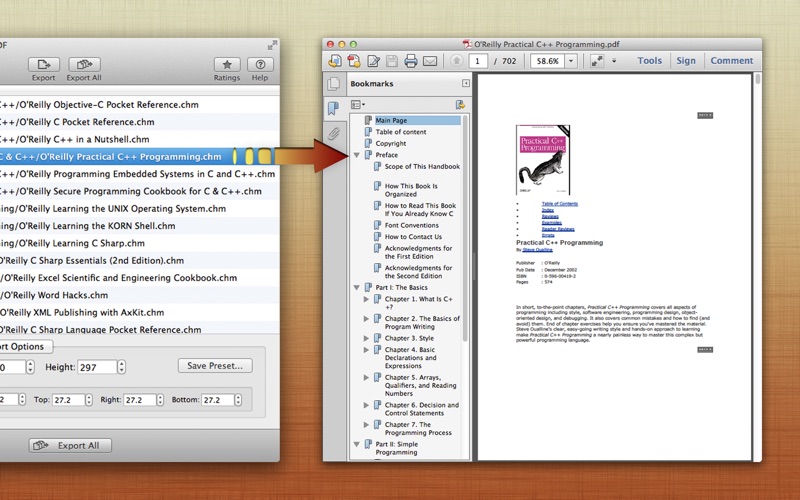
Task: Click the Top margin field
Action: [x=68, y=400]
